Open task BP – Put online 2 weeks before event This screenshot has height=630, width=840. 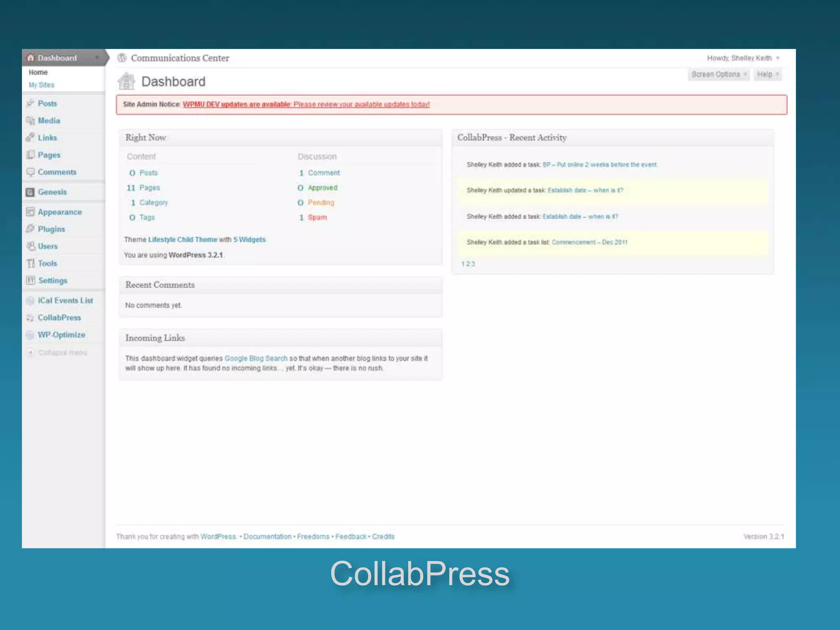600,164
